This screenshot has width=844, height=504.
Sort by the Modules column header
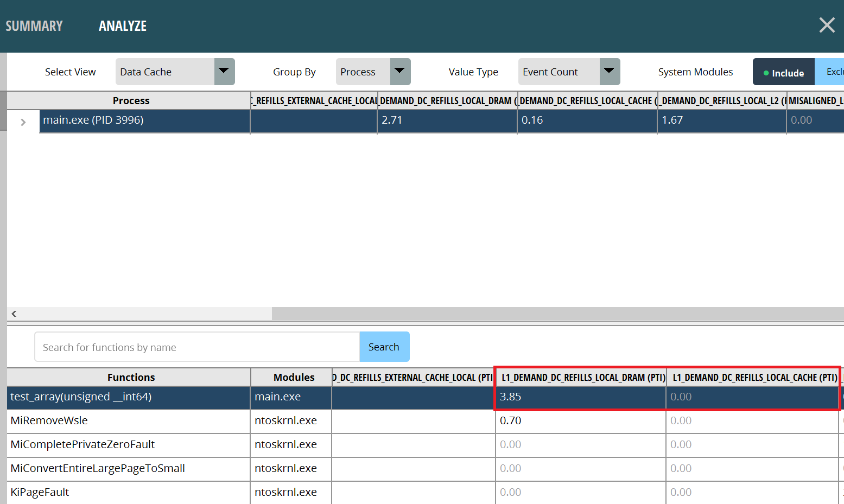(294, 377)
